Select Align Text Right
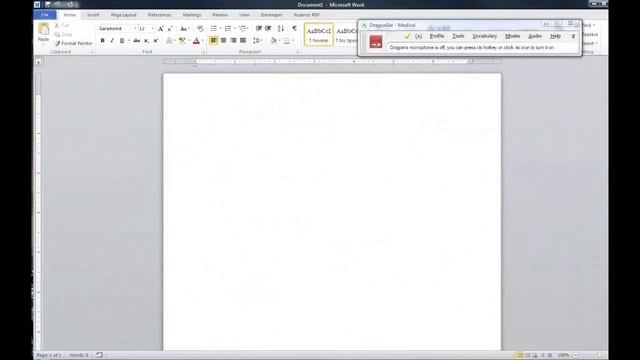 point(233,40)
